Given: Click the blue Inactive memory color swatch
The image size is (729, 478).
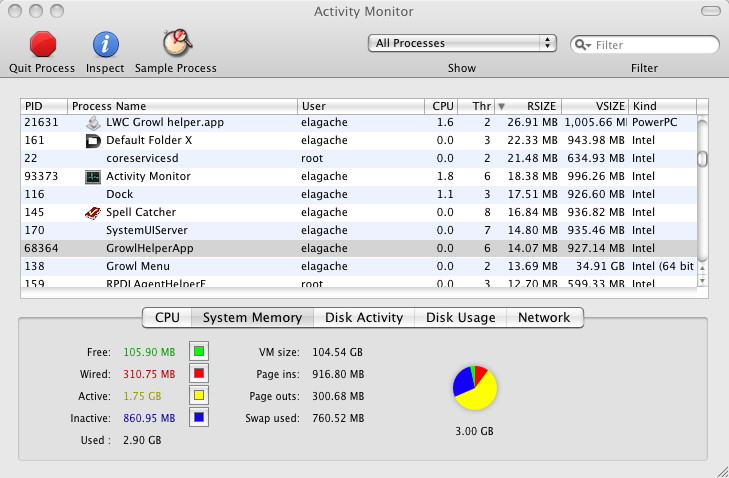Looking at the screenshot, I should point(199,417).
